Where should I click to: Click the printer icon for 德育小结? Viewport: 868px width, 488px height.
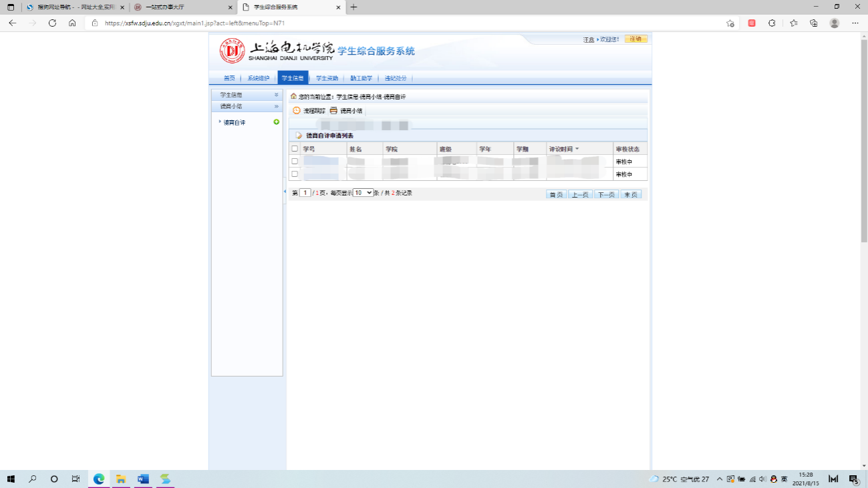[333, 111]
